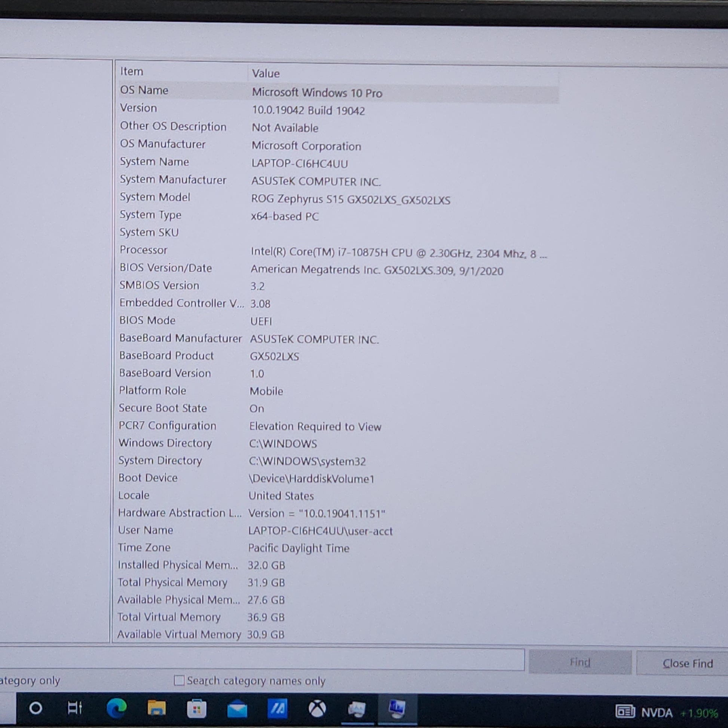The width and height of the screenshot is (728, 728).
Task: Enable Search category names only checkbox
Action: [x=179, y=680]
